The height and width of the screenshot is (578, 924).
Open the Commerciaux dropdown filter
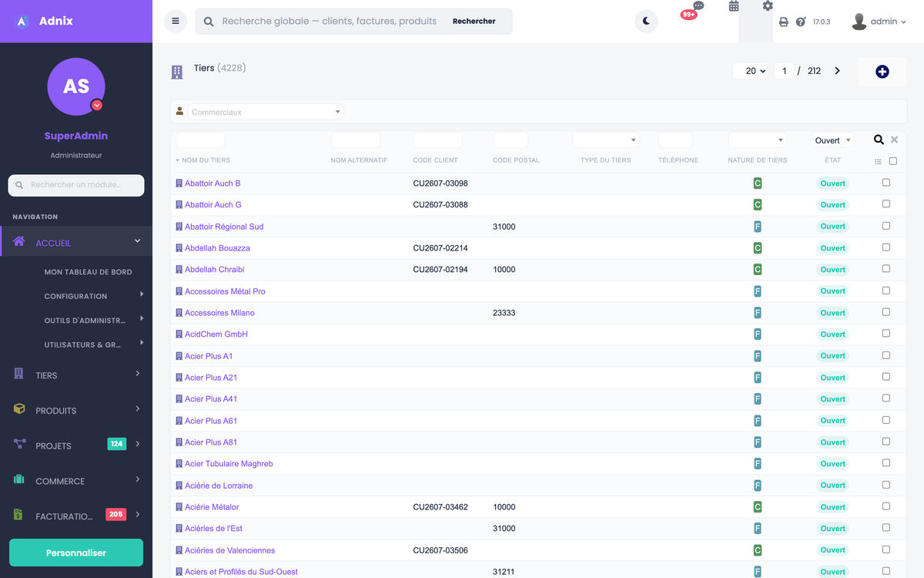266,112
